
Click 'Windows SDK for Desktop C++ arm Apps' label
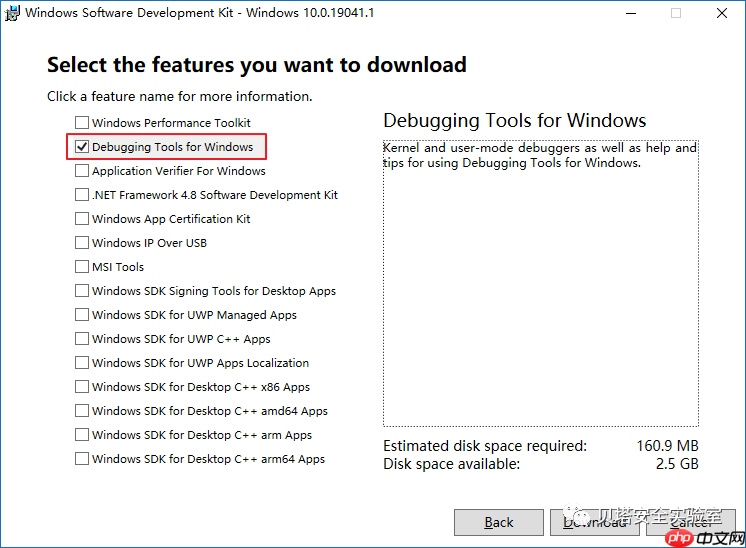pos(202,435)
